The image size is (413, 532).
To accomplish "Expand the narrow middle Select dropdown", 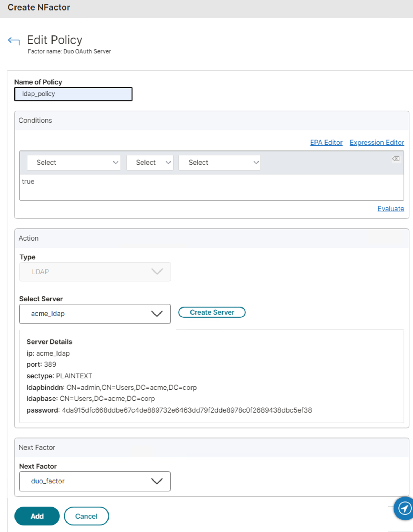I will (x=150, y=163).
